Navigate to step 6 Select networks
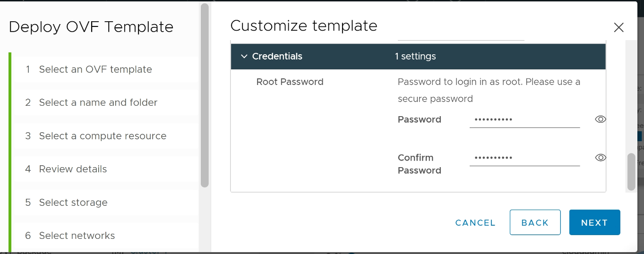Image resolution: width=644 pixels, height=254 pixels. tap(77, 236)
